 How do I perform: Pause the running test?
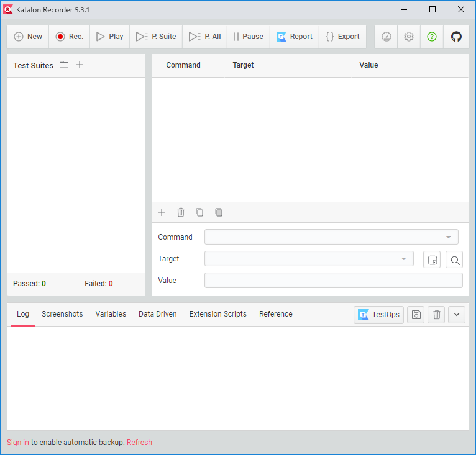coord(249,37)
